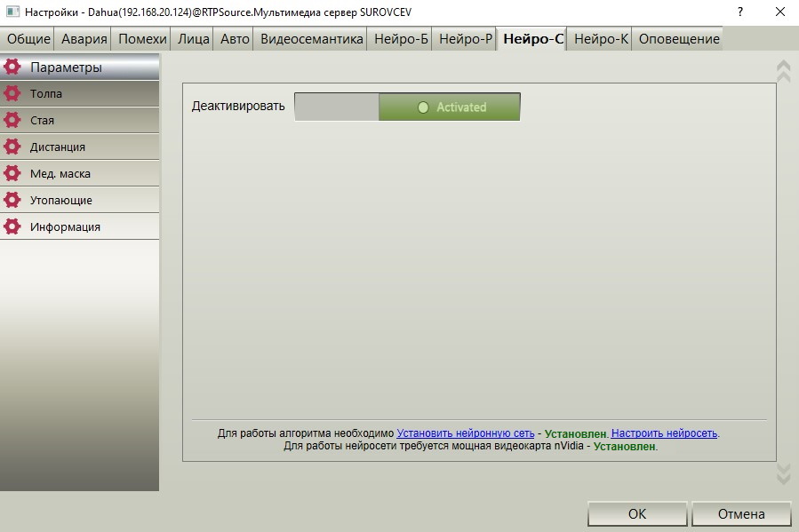Viewport: 799px width, 532px height.
Task: Click the gear icon beside Мед. маска
Action: pos(12,173)
